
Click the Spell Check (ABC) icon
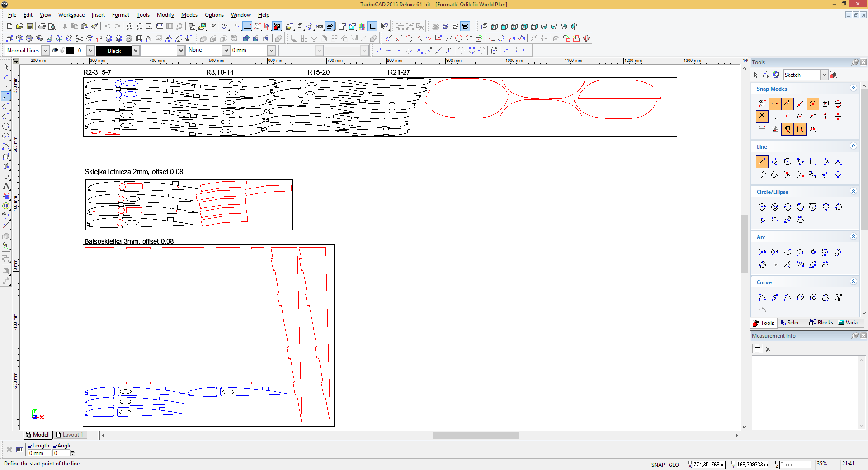tap(225, 27)
